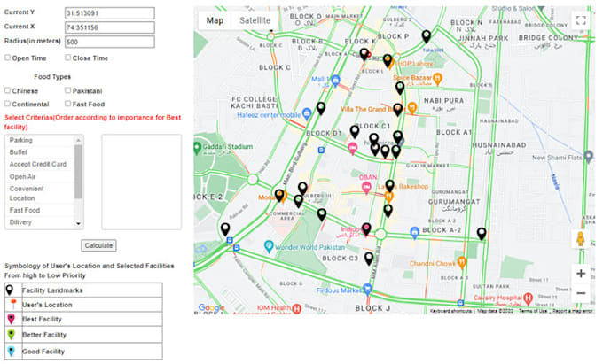Click Wonder World Pakistan icon
Viewport: 603px width, 364px height.
tap(270, 245)
